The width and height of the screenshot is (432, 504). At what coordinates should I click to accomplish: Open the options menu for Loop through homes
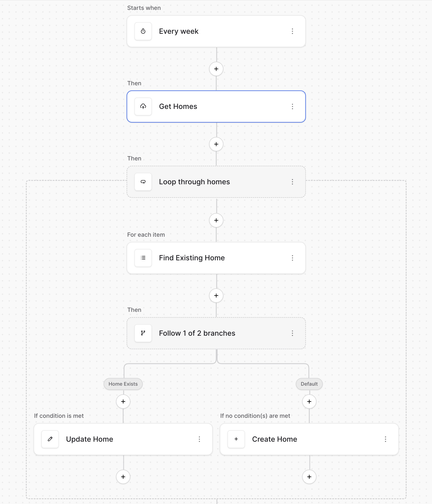[292, 182]
